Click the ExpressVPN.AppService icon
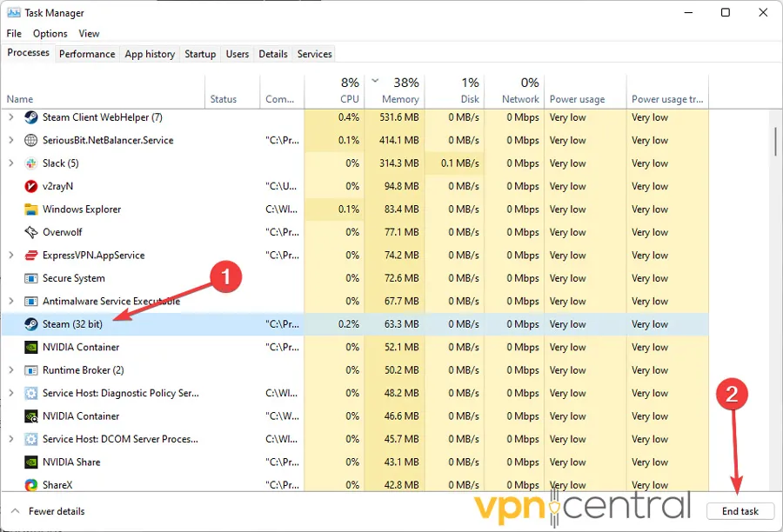 30,256
